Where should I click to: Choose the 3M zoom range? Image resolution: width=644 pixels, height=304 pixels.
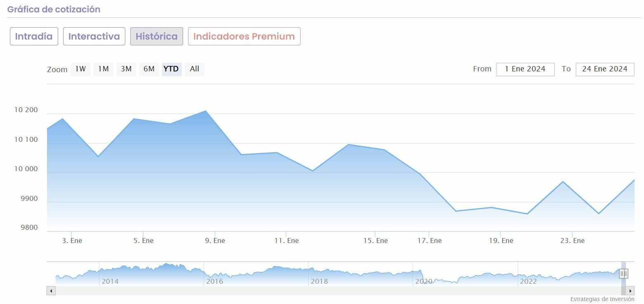pos(126,69)
